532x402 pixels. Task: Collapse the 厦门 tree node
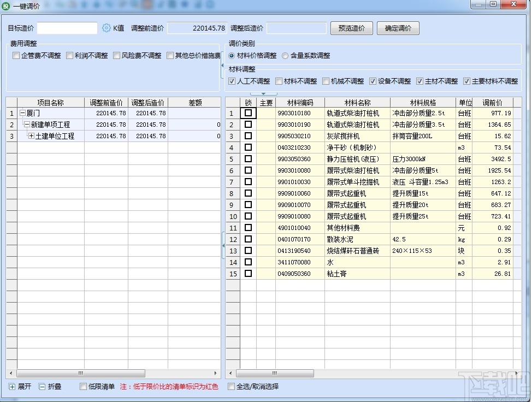click(23, 113)
